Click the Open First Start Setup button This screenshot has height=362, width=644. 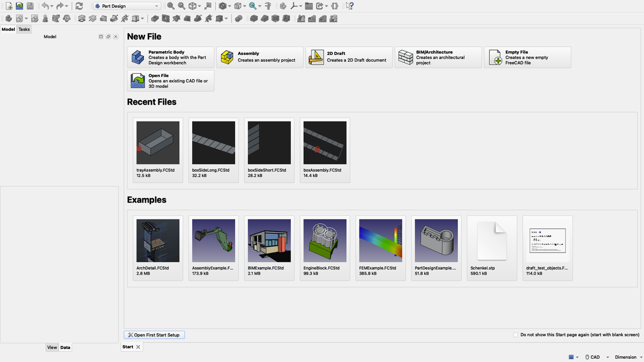coord(154,334)
